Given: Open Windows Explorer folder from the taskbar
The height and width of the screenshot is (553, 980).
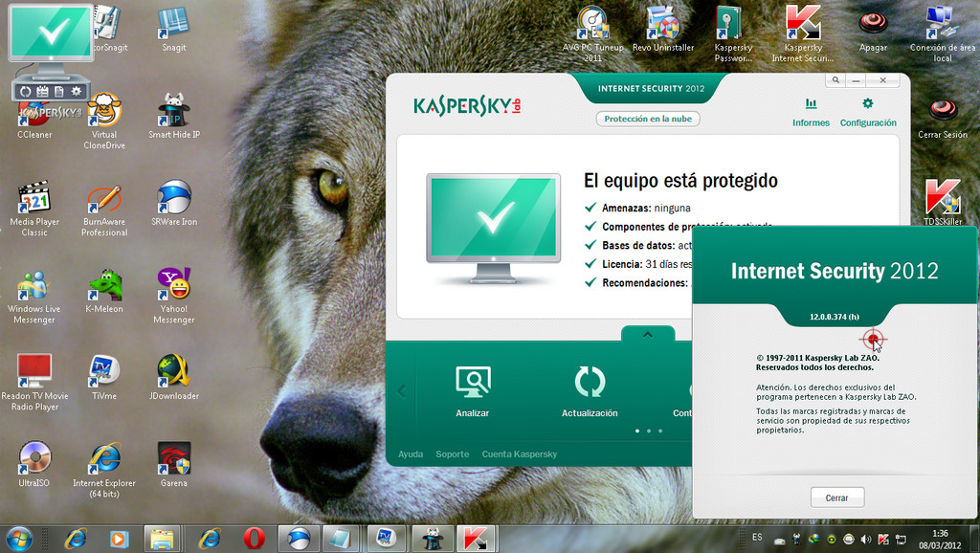Looking at the screenshot, I should pos(162,539).
